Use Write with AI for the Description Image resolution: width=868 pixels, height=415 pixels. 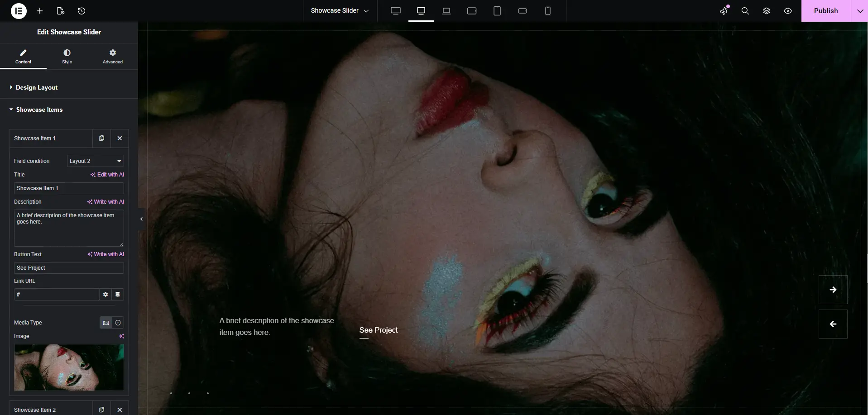(106, 202)
